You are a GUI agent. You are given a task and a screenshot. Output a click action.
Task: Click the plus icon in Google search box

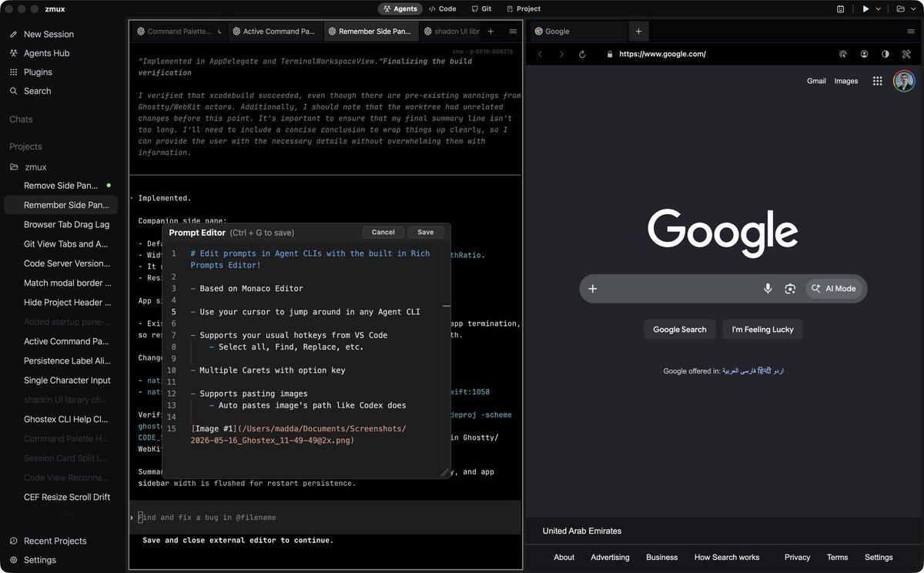[593, 289]
